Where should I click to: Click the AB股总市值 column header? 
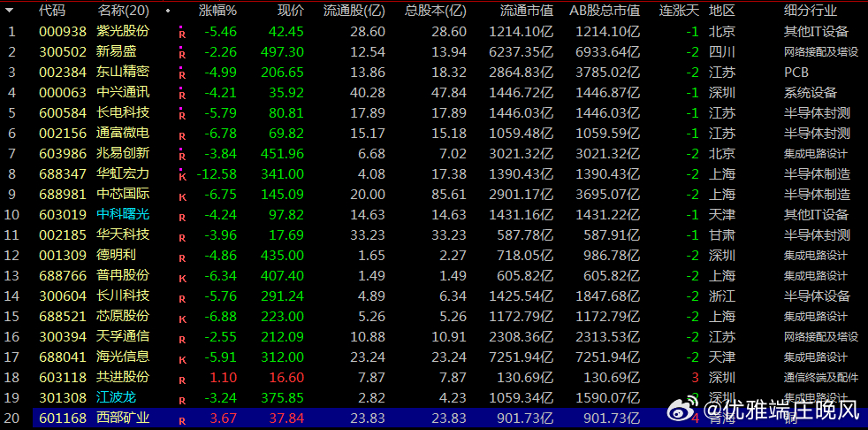click(x=605, y=10)
